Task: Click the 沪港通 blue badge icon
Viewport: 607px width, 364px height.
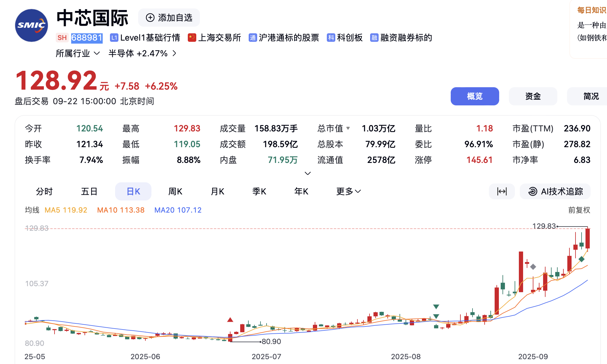Action: 253,38
